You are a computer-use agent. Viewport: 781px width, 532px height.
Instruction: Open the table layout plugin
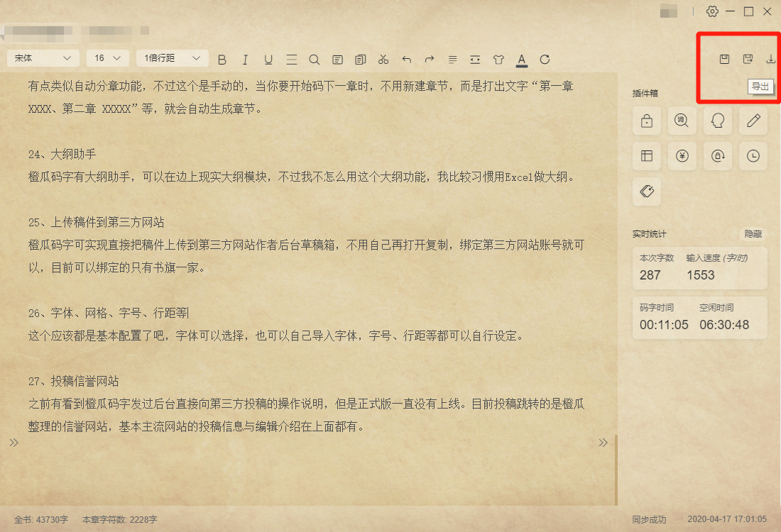coord(647,156)
